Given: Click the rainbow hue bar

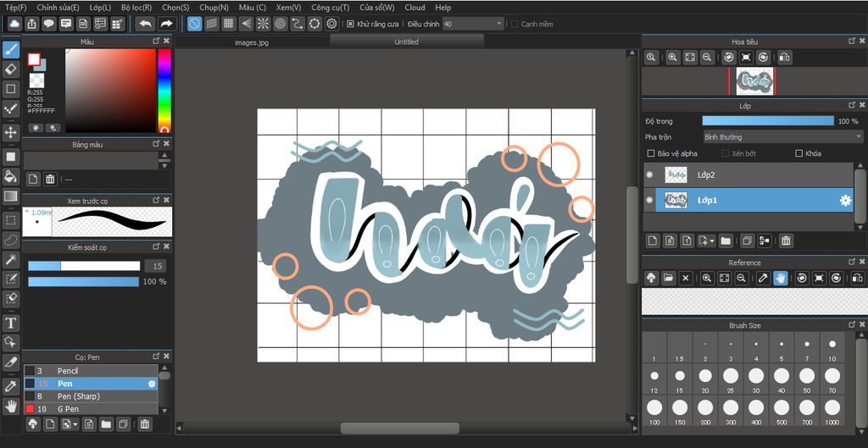Looking at the screenshot, I should [164, 91].
